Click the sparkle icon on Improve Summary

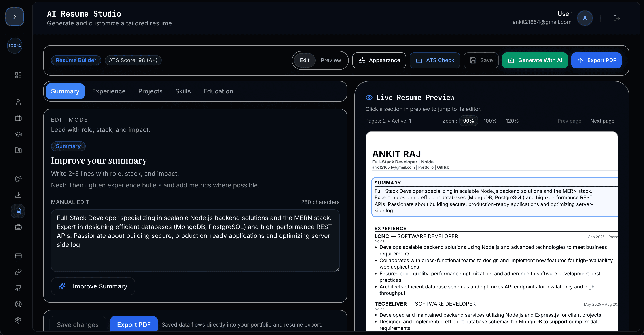(x=62, y=286)
